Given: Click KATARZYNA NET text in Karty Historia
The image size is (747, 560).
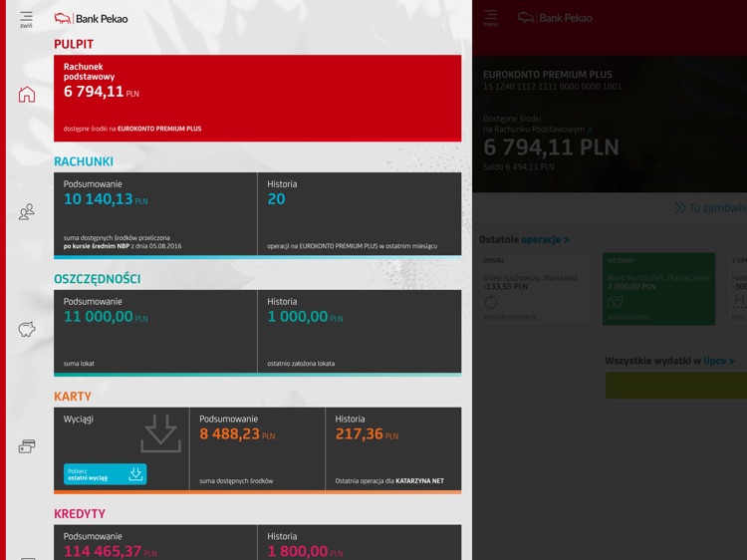Looking at the screenshot, I should pyautogui.click(x=419, y=481).
